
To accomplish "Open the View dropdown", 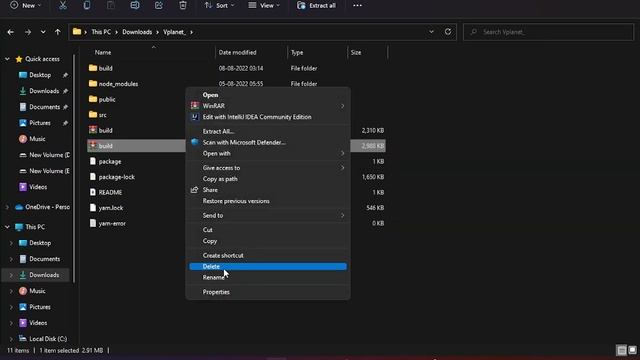I will click(264, 5).
